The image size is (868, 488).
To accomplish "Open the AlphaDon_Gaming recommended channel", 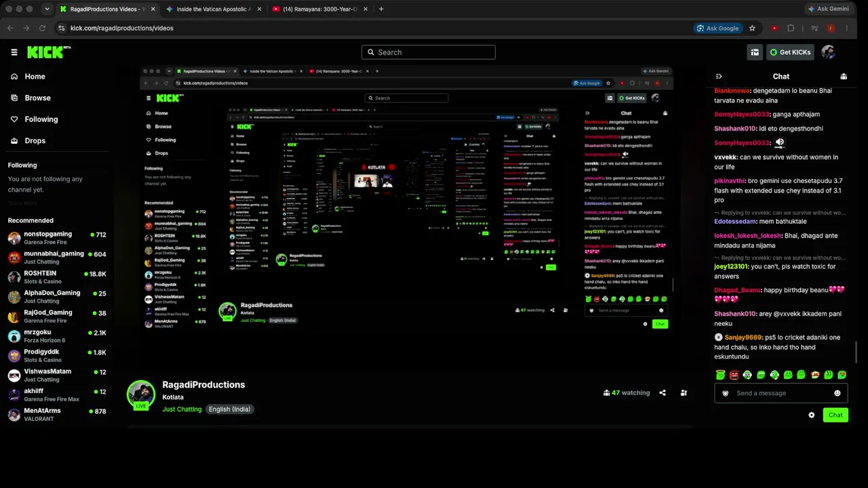I will (x=57, y=297).
